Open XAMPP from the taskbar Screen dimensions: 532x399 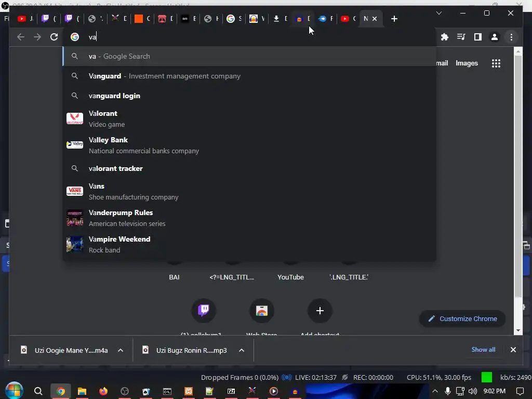click(188, 391)
